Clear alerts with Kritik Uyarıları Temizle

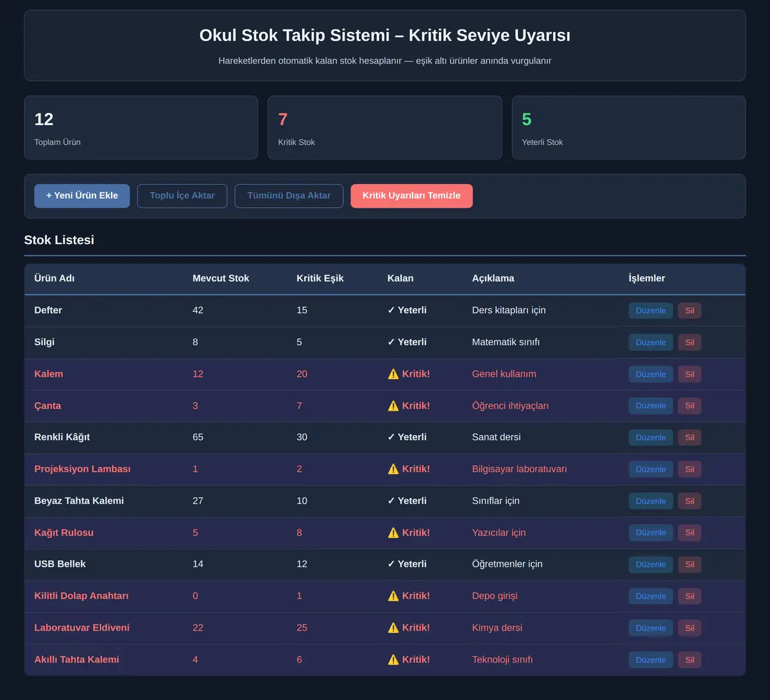[411, 196]
